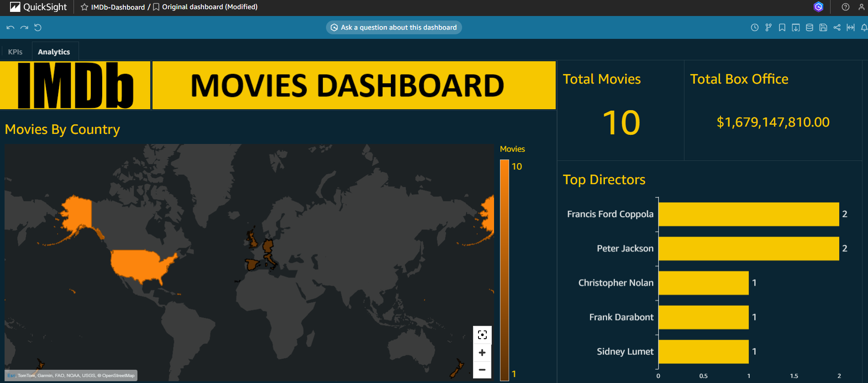868x383 pixels.
Task: Click the Sidney Lumet label
Action: pos(626,351)
